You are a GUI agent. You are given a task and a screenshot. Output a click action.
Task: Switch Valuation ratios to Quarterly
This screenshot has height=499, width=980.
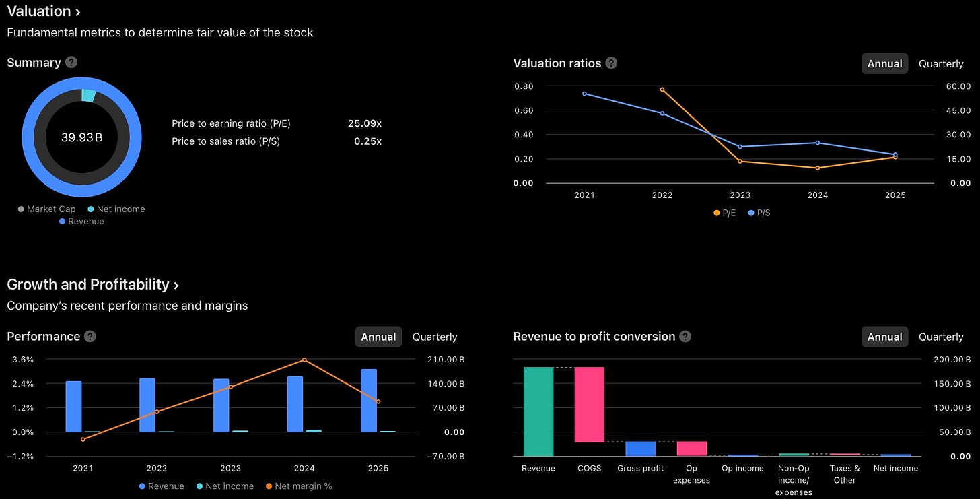click(941, 63)
